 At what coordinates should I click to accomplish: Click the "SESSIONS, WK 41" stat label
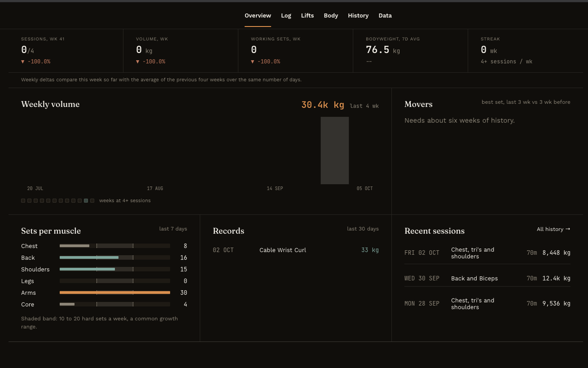[x=43, y=39]
